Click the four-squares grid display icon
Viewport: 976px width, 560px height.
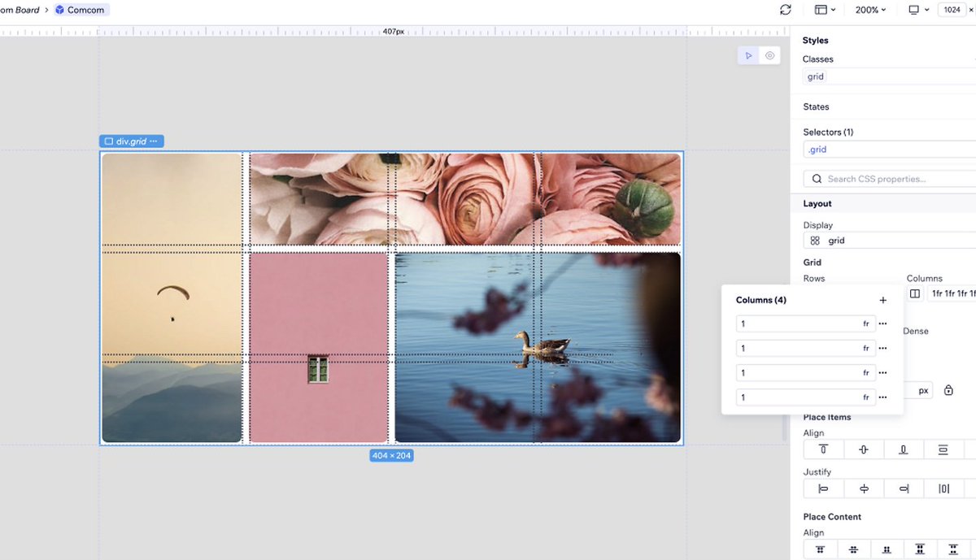click(815, 241)
